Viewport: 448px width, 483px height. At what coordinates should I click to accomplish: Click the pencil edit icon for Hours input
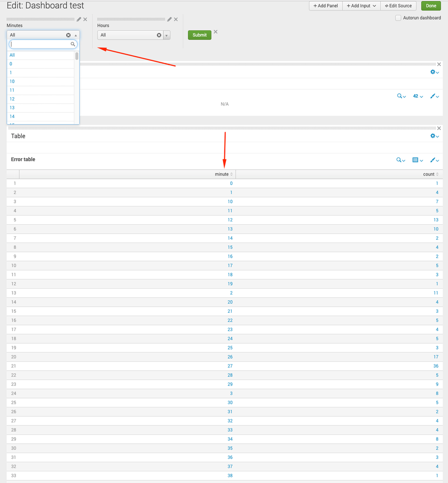[x=169, y=19]
